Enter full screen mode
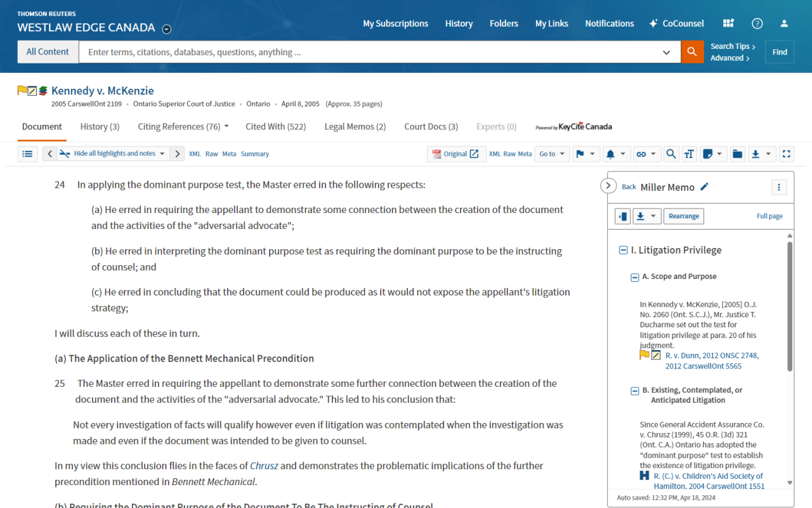The width and height of the screenshot is (812, 508). tap(786, 153)
